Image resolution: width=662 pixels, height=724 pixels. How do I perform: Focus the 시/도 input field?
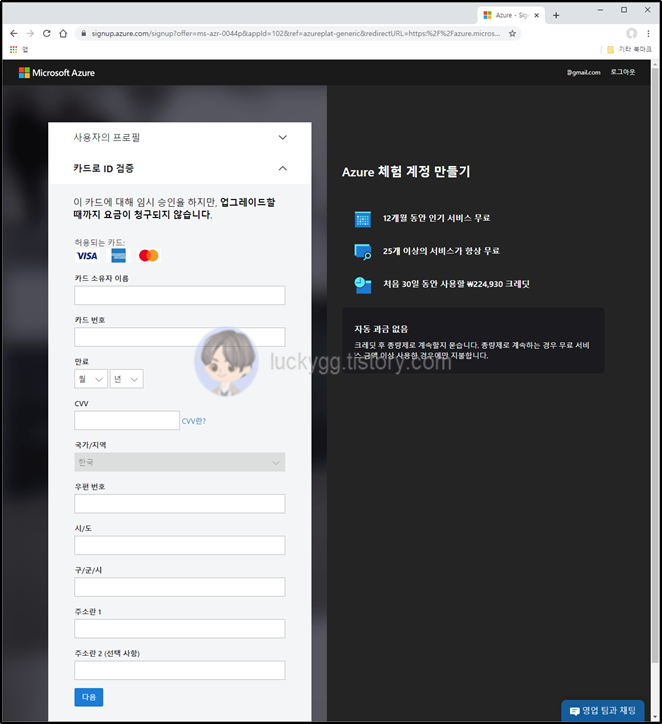point(180,545)
